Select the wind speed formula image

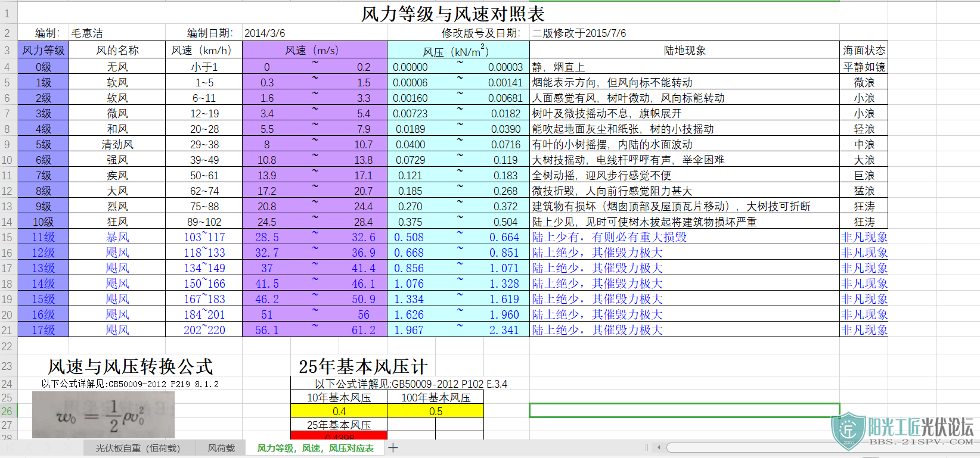(103, 415)
